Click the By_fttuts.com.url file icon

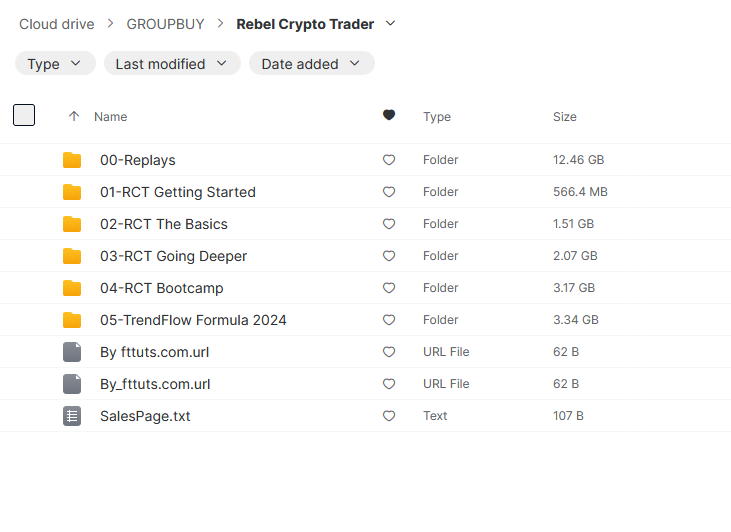(x=72, y=384)
